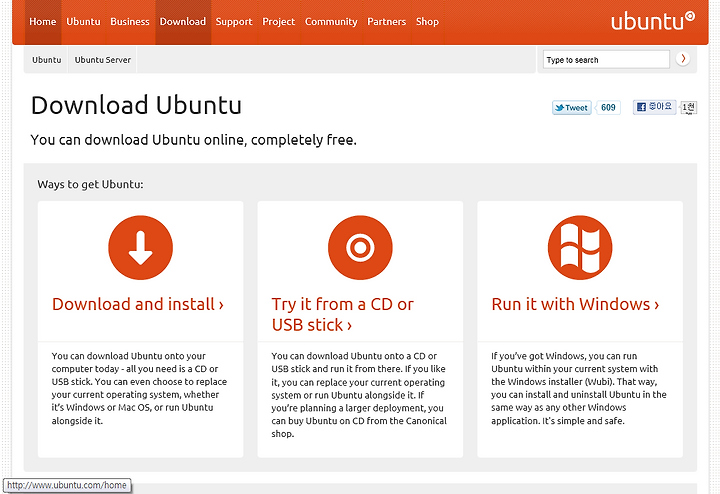Open the Partners navigation item
The height and width of the screenshot is (494, 720).
pos(387,22)
